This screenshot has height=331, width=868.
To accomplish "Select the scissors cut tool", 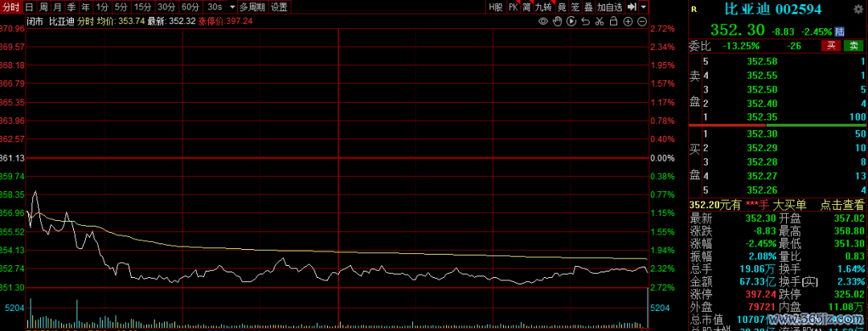I will (x=599, y=22).
